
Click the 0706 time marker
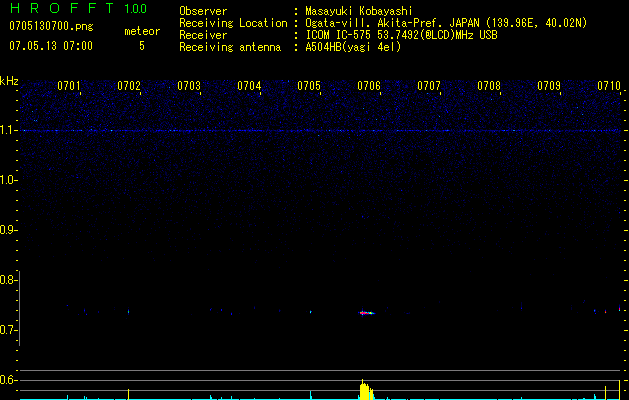369,86
